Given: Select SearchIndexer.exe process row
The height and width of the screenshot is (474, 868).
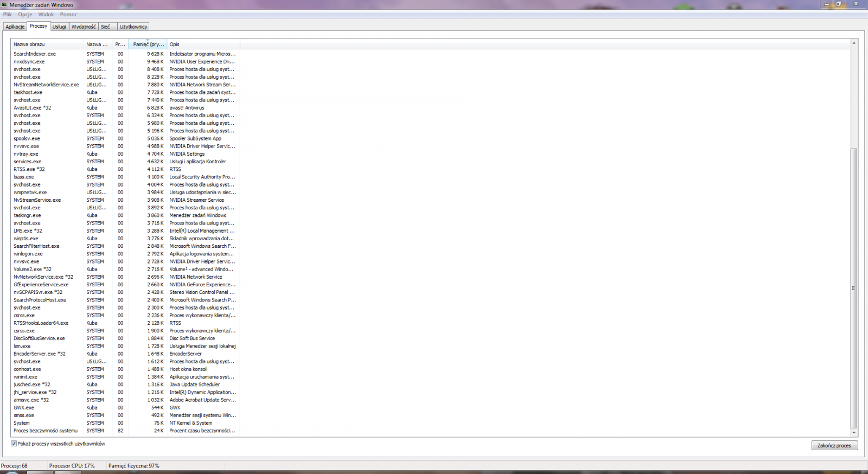Looking at the screenshot, I should 125,54.
